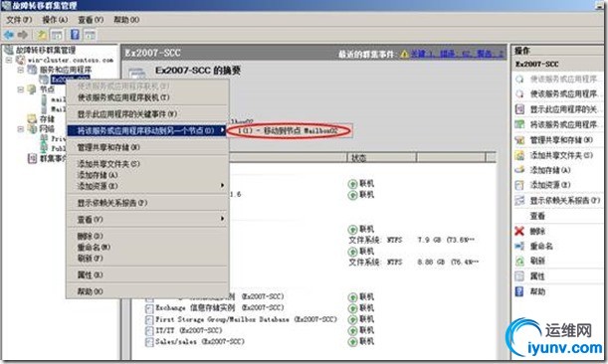This screenshot has width=608, height=364.
Task: Click the gray Forward arrow in toolbar
Action: click(23, 35)
